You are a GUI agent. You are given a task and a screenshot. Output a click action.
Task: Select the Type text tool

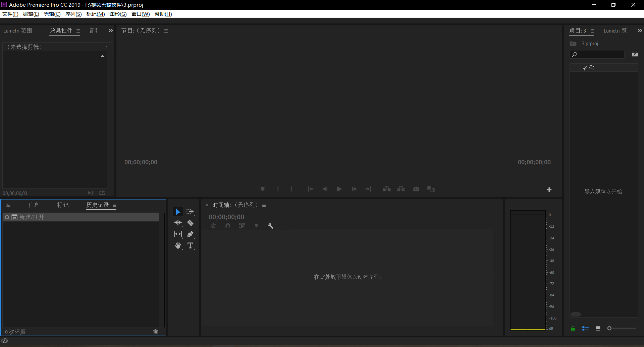(x=190, y=246)
